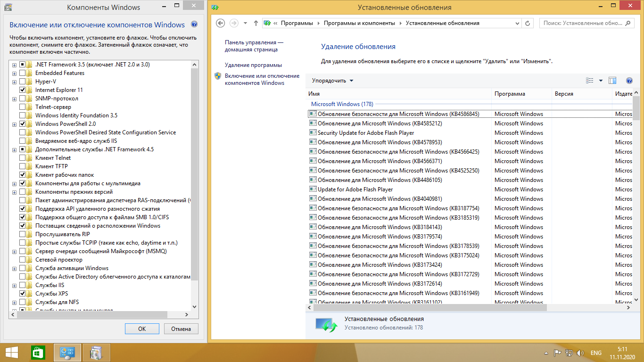
Task: Click the Отмена button
Action: [181, 329]
